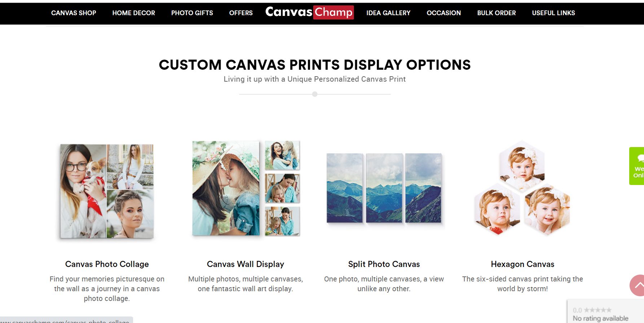Select the Split Photo Canvas image
644x323 pixels.
point(384,189)
